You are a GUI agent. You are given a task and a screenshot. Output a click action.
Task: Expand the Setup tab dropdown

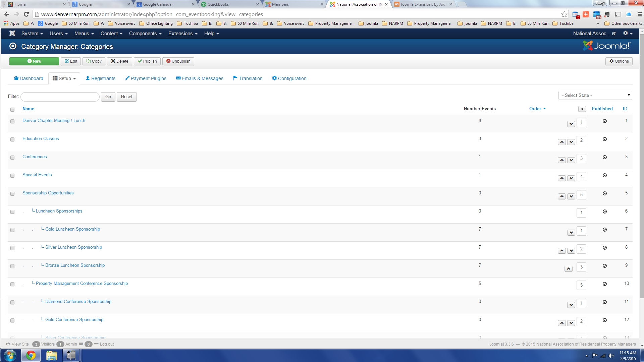[64, 78]
